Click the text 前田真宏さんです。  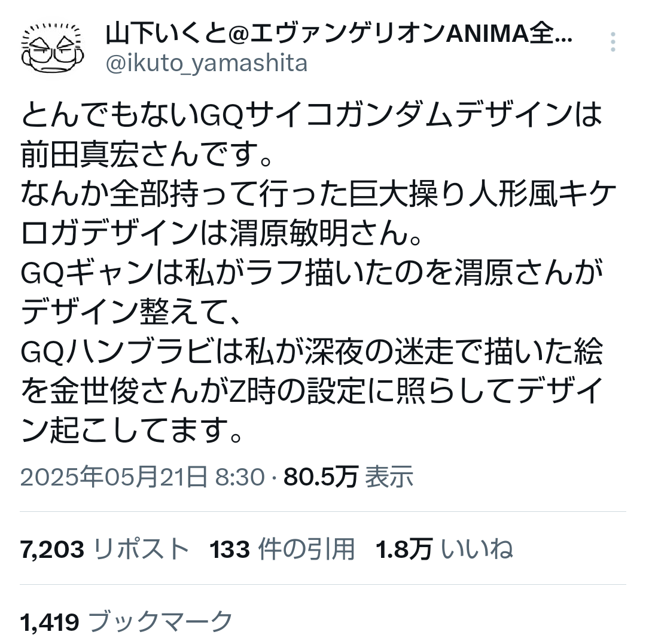(147, 154)
